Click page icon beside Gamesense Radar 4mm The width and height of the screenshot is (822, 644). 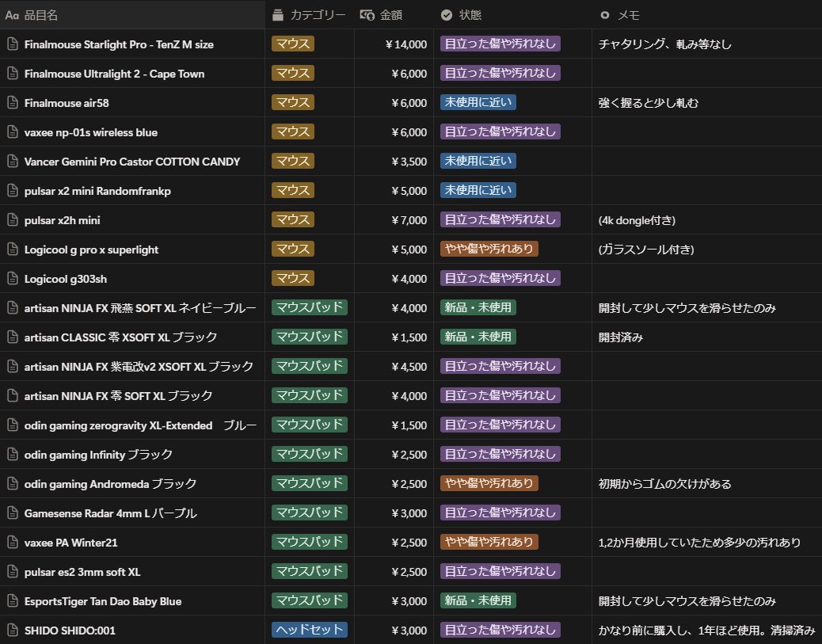pos(13,513)
